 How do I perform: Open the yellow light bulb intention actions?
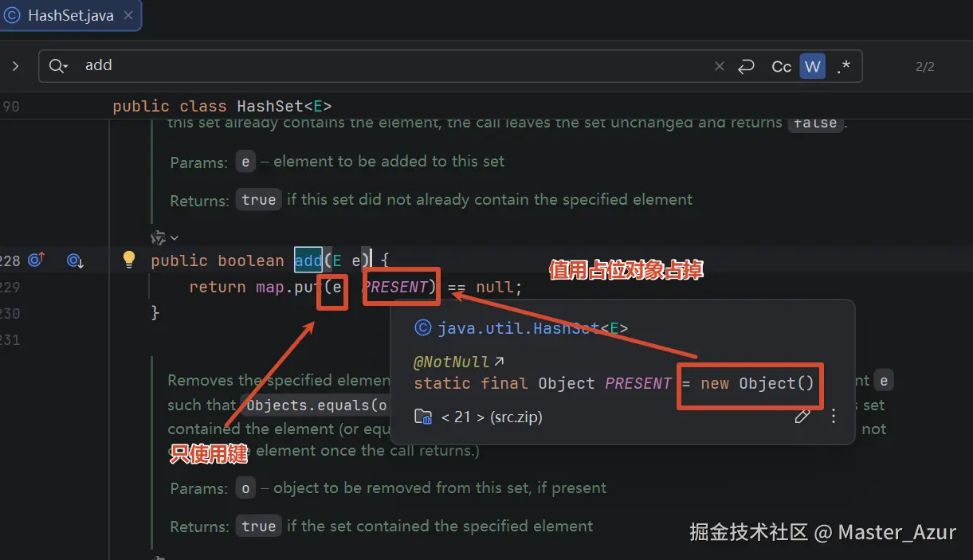[129, 259]
